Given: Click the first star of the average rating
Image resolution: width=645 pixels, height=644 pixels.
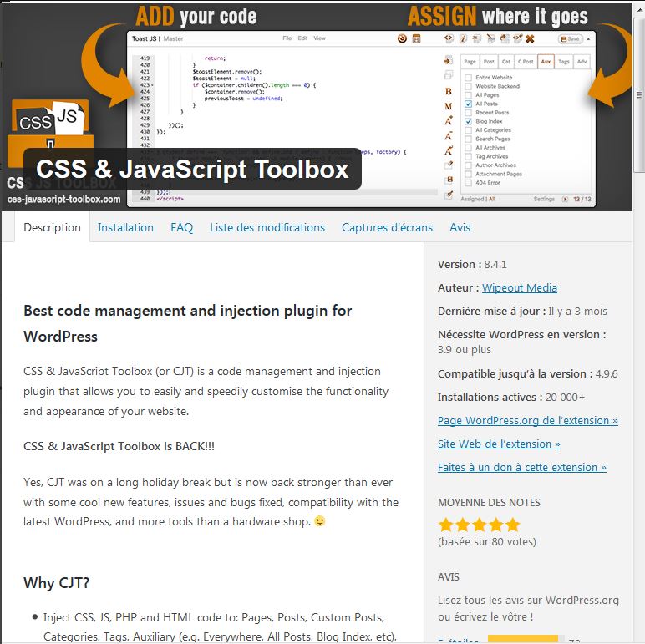Looking at the screenshot, I should 446,525.
